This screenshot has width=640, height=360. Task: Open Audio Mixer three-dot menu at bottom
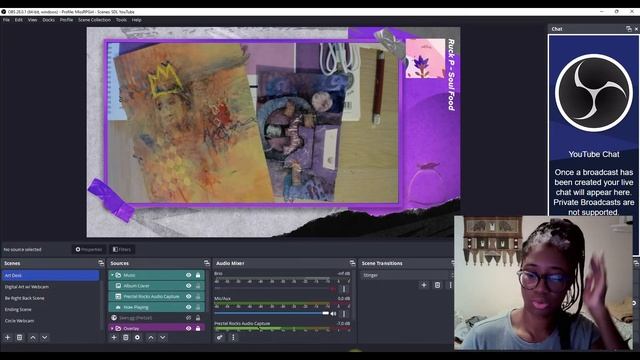click(x=233, y=338)
